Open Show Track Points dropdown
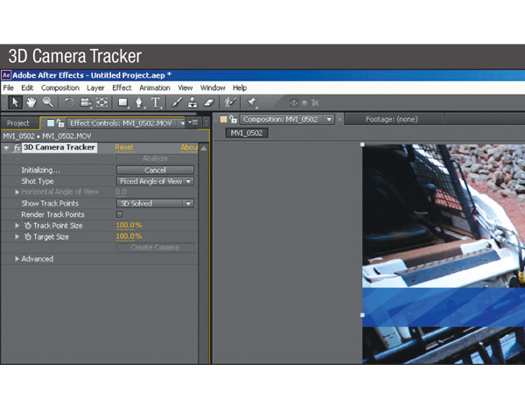 (x=155, y=203)
